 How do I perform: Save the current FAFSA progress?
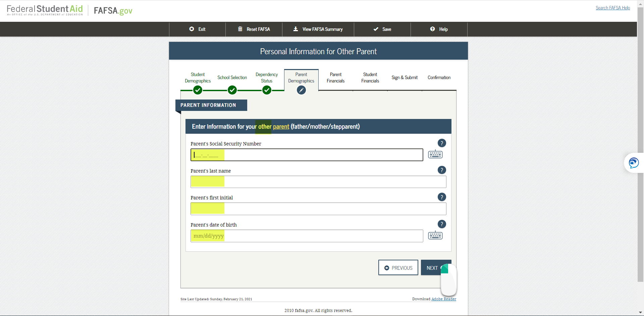click(x=382, y=29)
